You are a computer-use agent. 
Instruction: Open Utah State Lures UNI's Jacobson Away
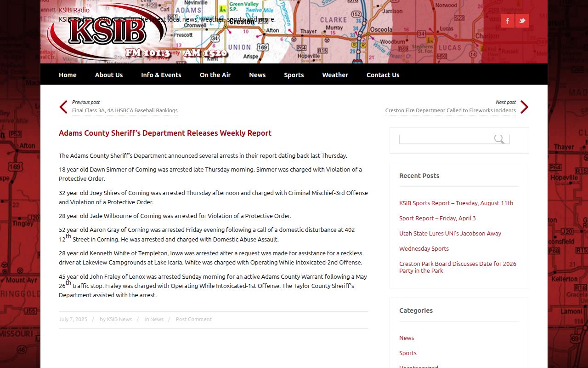tap(450, 233)
